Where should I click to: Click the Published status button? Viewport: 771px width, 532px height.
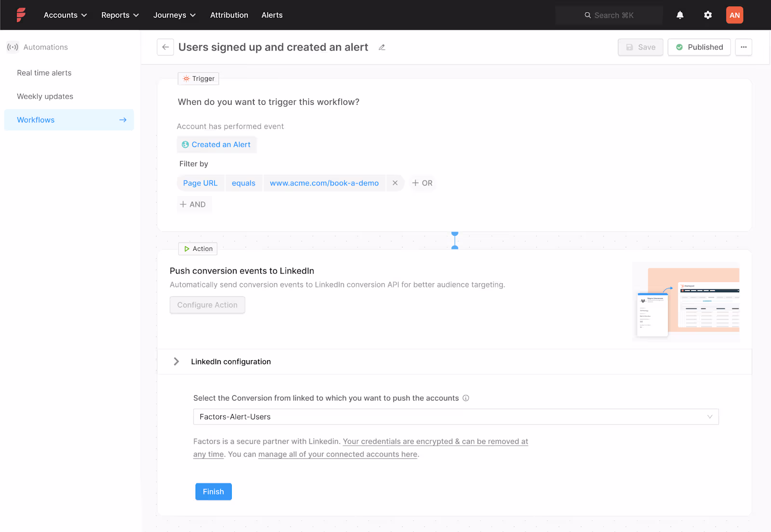699,47
